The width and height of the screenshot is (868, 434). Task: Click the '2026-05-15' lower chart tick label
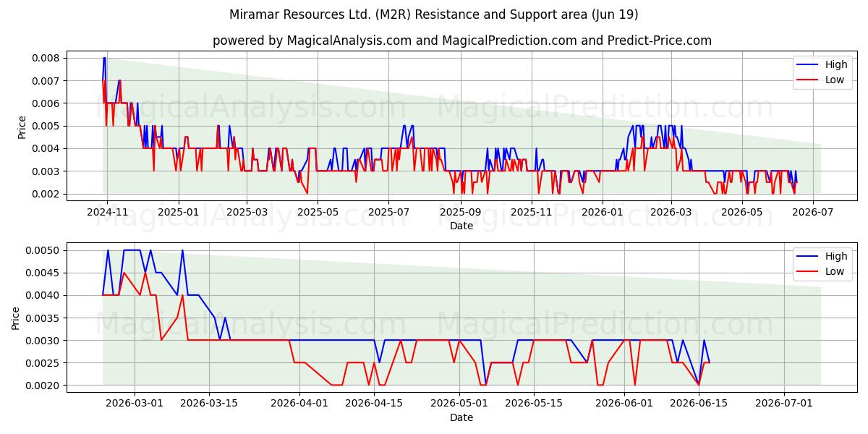(x=534, y=404)
